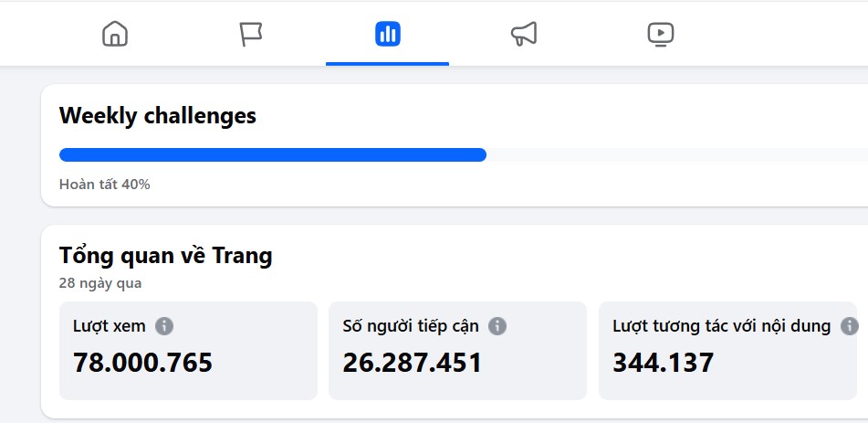Click info icon next to Lượt xem
868x423 pixels.
click(164, 326)
